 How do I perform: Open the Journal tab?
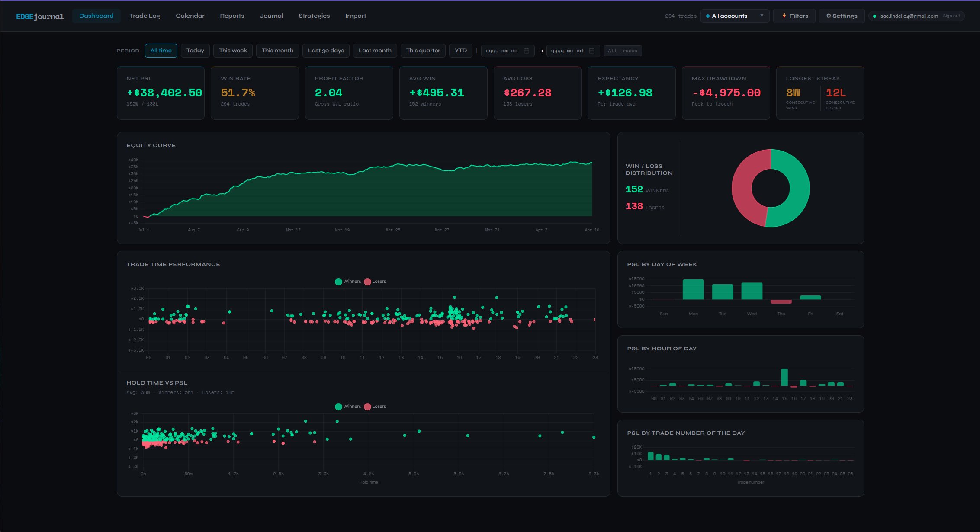tap(271, 16)
